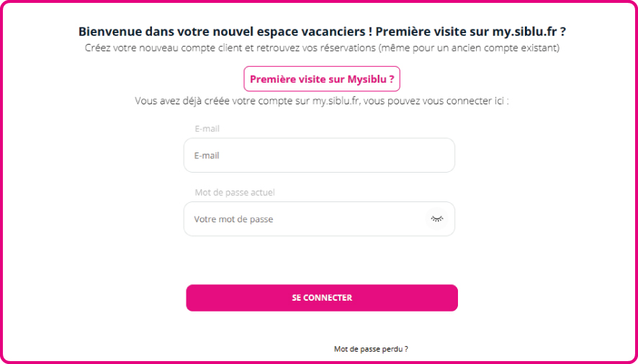Click the 'Bienvenue dans votre nouvel espace vacanciers' heading
This screenshot has width=638, height=364.
coord(225,32)
